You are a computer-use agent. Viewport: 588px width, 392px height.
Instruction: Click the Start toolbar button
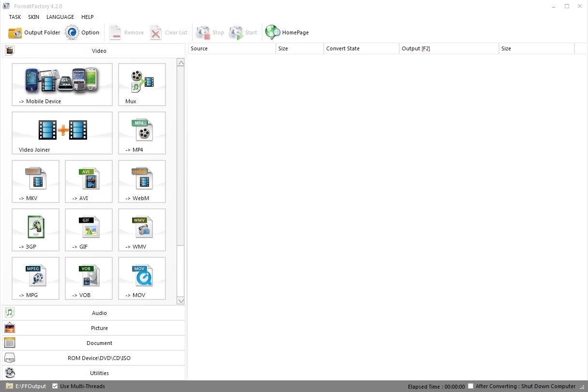pos(243,32)
